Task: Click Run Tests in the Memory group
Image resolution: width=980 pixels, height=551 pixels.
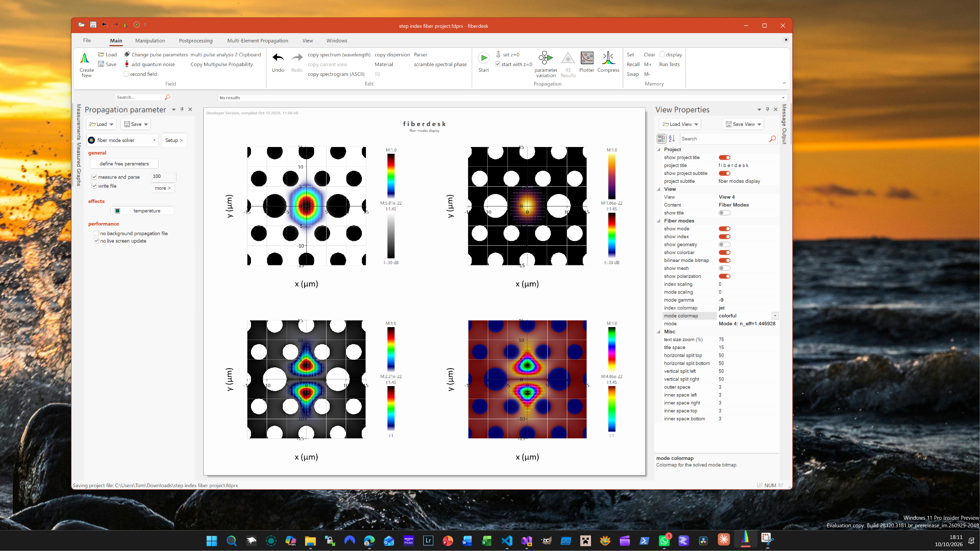Action: click(669, 64)
